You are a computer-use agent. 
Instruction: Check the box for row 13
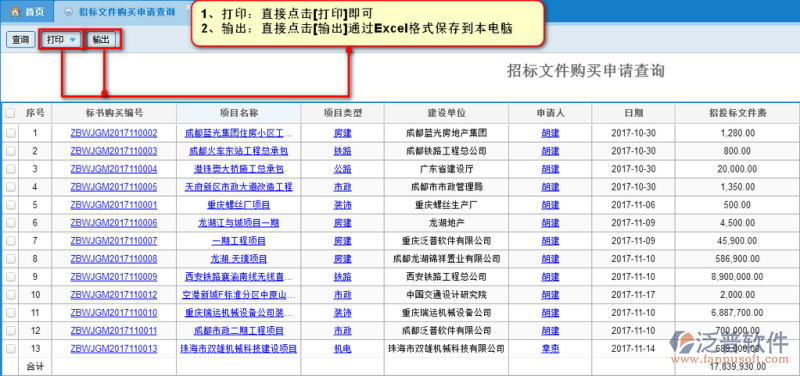point(10,349)
